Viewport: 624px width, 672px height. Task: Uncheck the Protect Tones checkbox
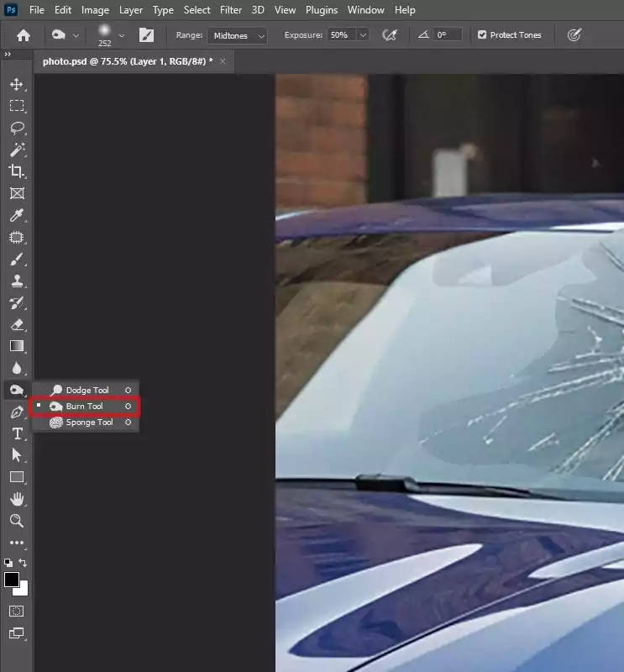pos(482,35)
